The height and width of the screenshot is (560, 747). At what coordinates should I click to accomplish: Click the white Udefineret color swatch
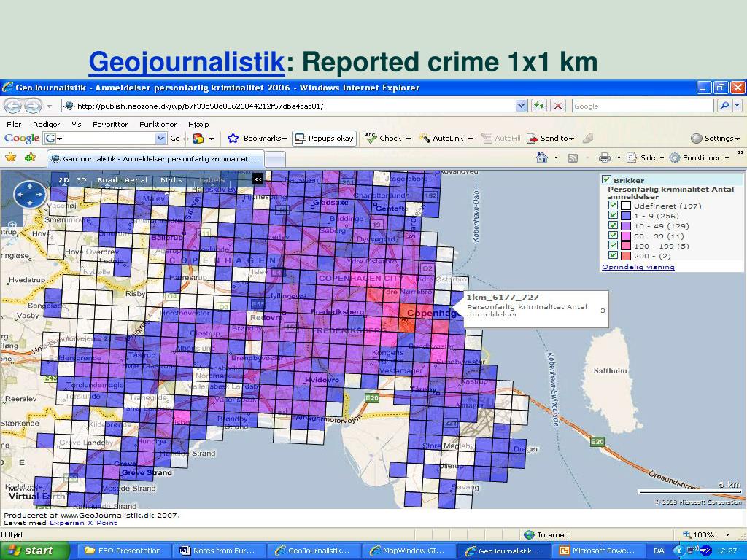coord(626,206)
